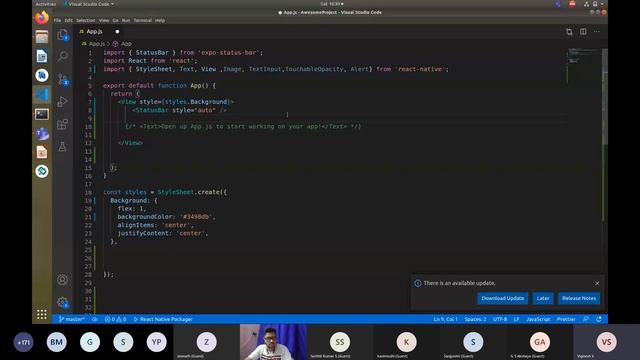The image size is (640, 360).
Task: Select the GA participant avatar
Action: pyautogui.click(x=540, y=342)
